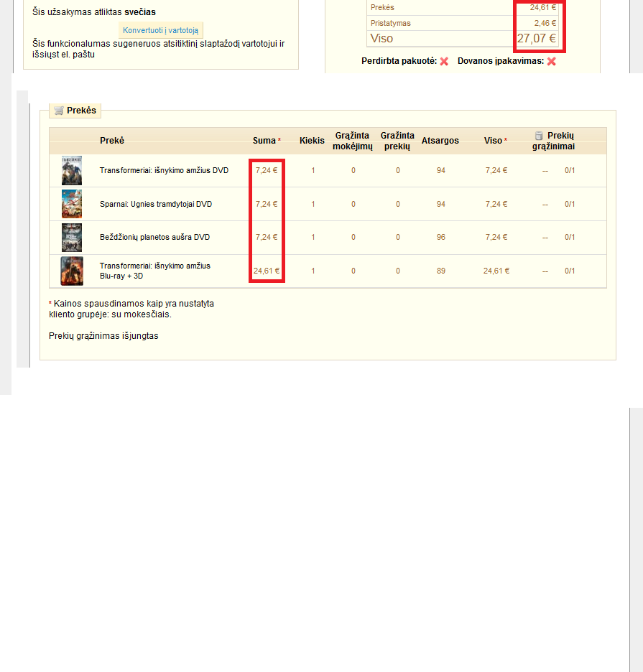Click the Kainos spausdinamos price note
This screenshot has height=672, width=643.
point(131,309)
